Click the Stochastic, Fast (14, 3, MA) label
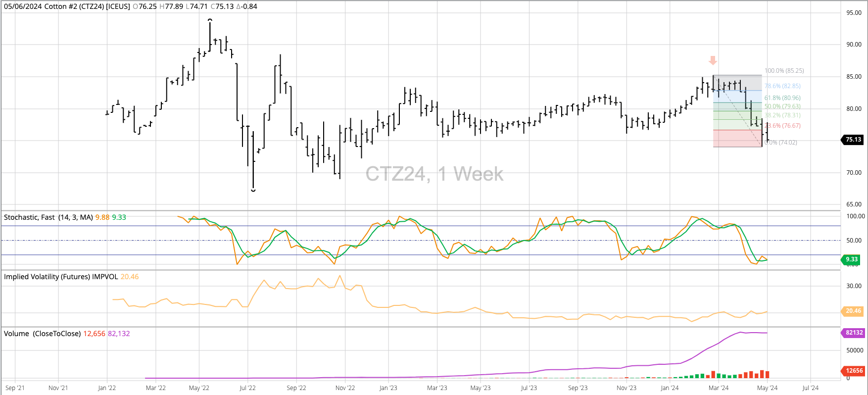The height and width of the screenshot is (395, 868). tap(48, 217)
